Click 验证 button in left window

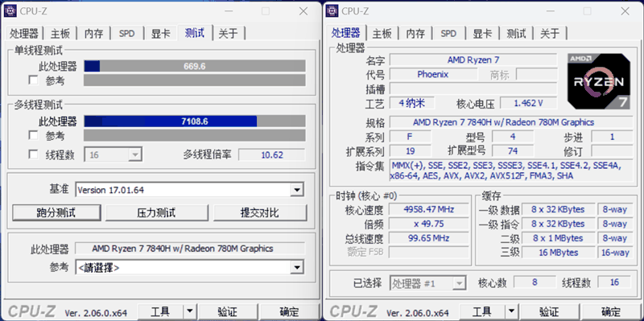(x=227, y=311)
